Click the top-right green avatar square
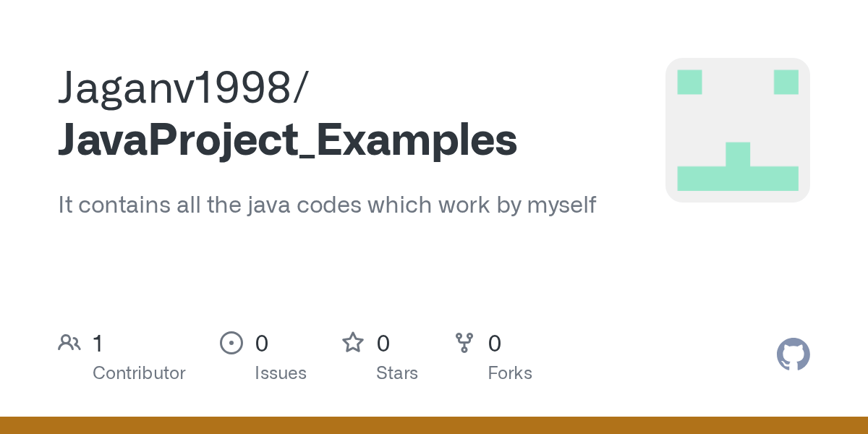868x434 pixels. coord(786,82)
